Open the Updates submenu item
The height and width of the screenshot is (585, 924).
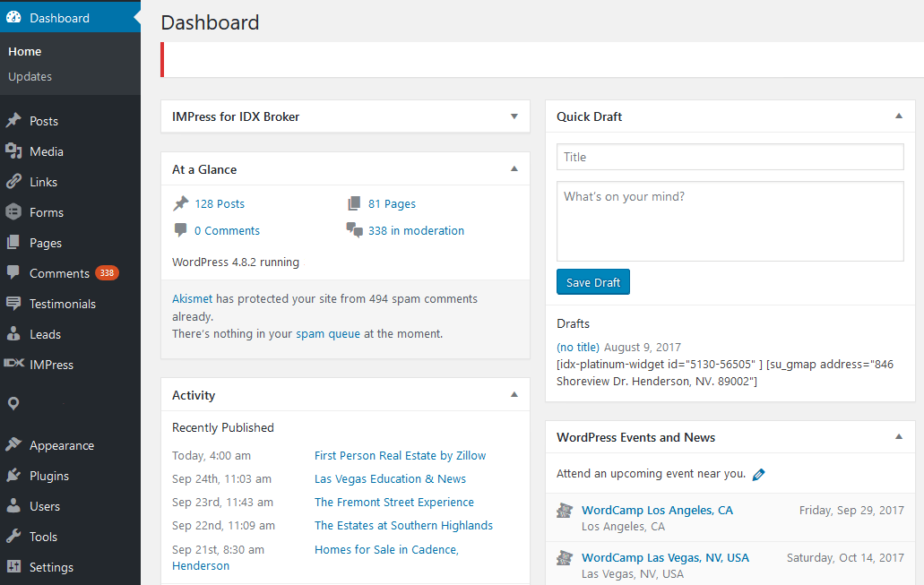tap(30, 77)
